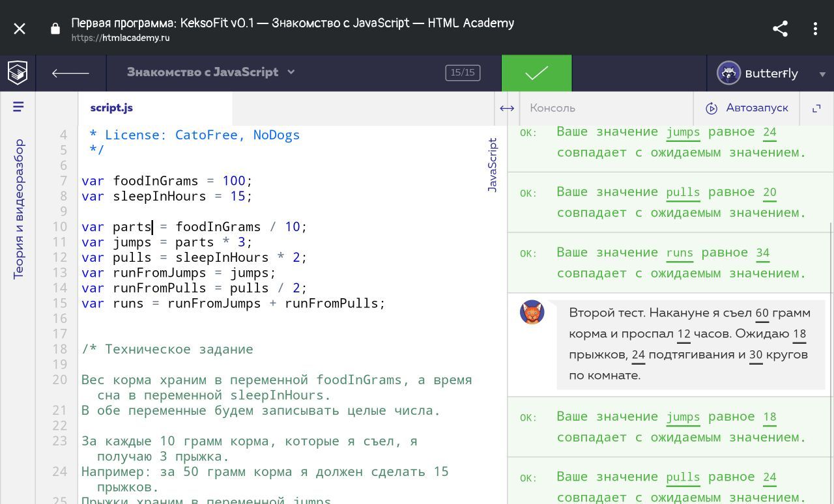Click the green checkmark button
The height and width of the screenshot is (504, 834).
536,73
